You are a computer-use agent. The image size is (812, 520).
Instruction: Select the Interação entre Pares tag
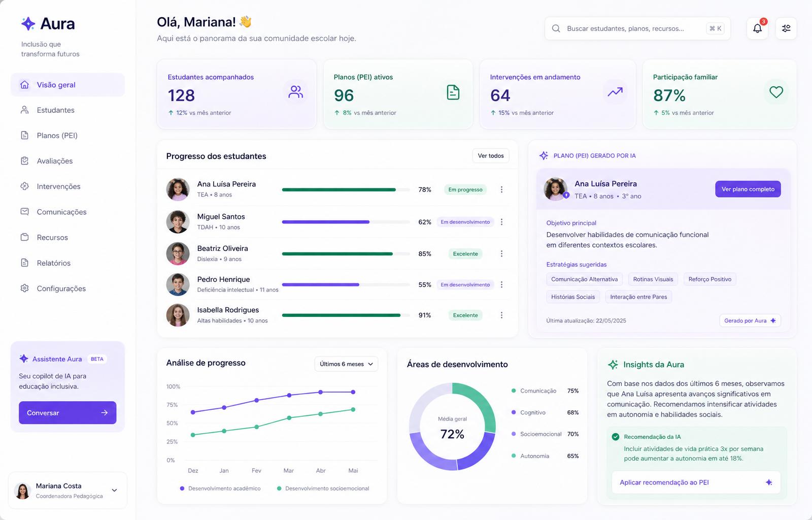[638, 297]
